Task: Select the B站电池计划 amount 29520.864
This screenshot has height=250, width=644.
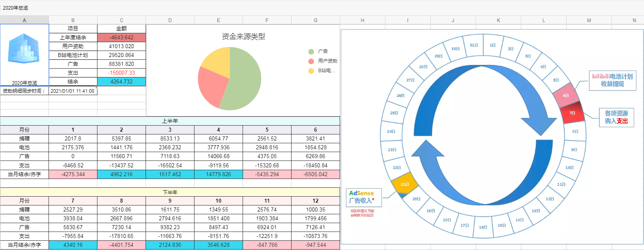Action: coord(122,55)
